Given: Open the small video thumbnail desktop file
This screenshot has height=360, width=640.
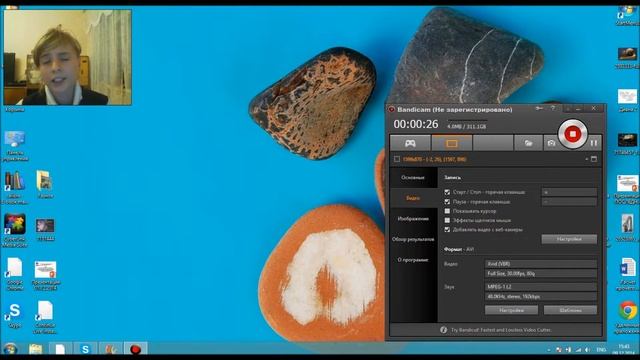Looking at the screenshot, I should click(45, 230).
